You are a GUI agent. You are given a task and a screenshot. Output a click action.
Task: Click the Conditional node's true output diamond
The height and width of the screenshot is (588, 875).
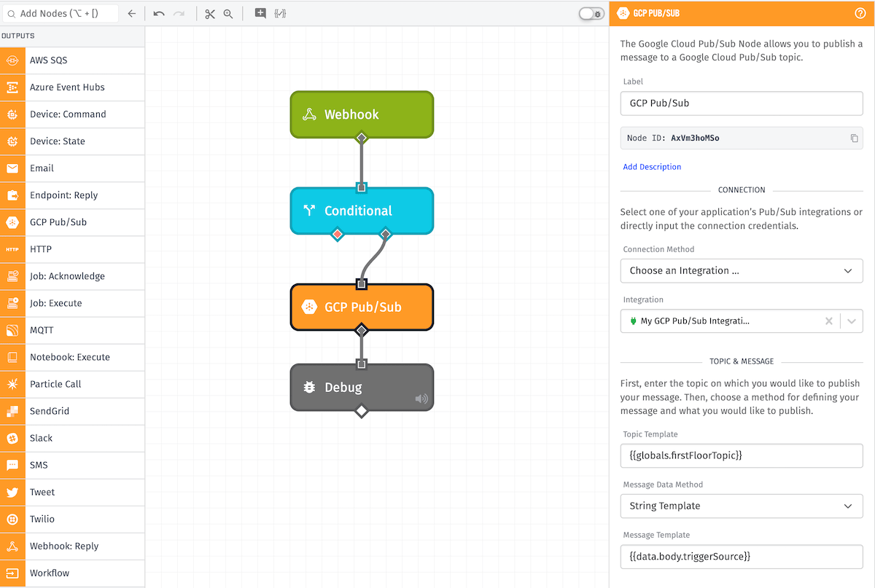(x=386, y=234)
